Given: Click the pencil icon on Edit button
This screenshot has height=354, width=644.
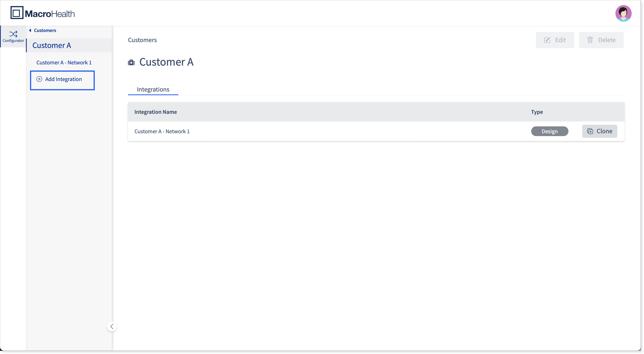Looking at the screenshot, I should point(547,40).
